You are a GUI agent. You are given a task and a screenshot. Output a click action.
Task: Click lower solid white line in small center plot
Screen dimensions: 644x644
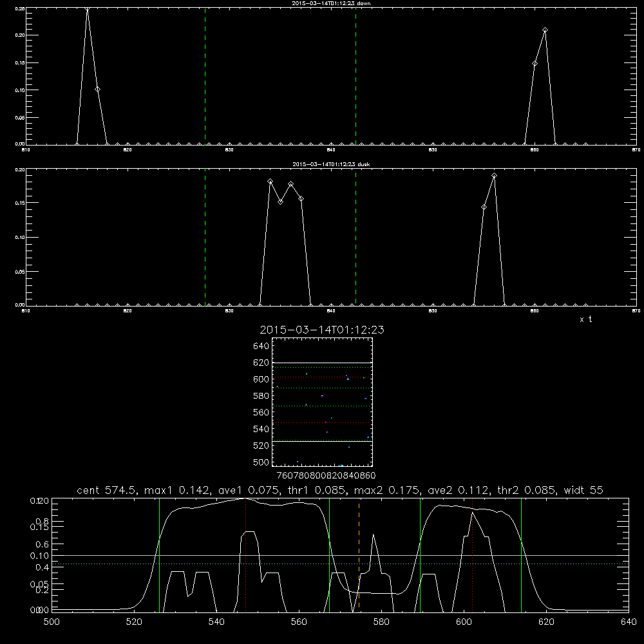point(322,442)
